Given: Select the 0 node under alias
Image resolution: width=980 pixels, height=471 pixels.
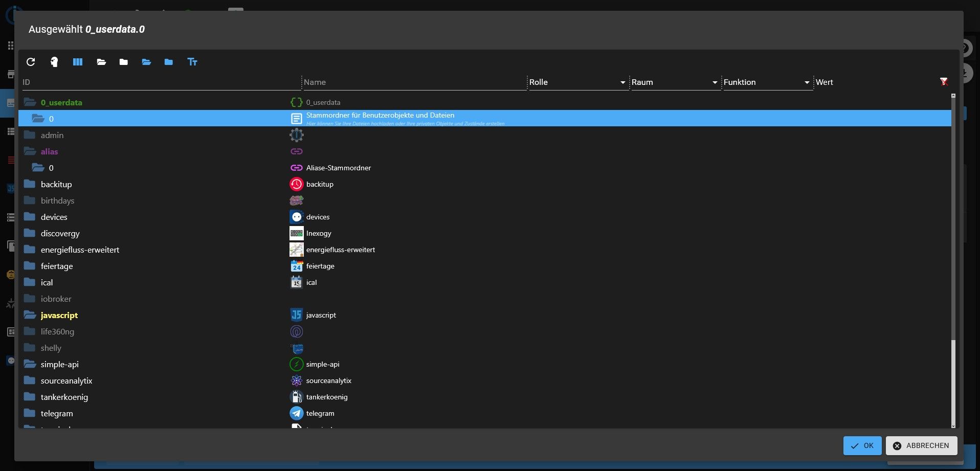Looking at the screenshot, I should pyautogui.click(x=485, y=168).
